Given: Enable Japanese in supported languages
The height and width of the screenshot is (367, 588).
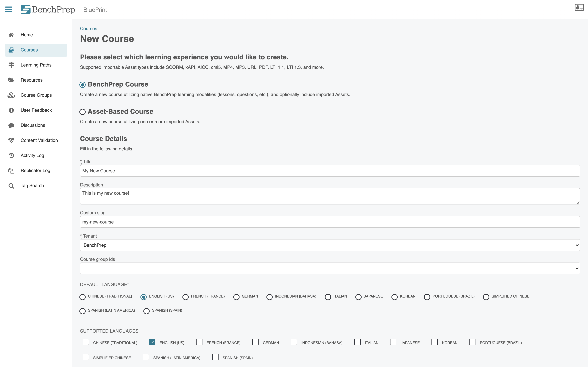Looking at the screenshot, I should coord(393,342).
